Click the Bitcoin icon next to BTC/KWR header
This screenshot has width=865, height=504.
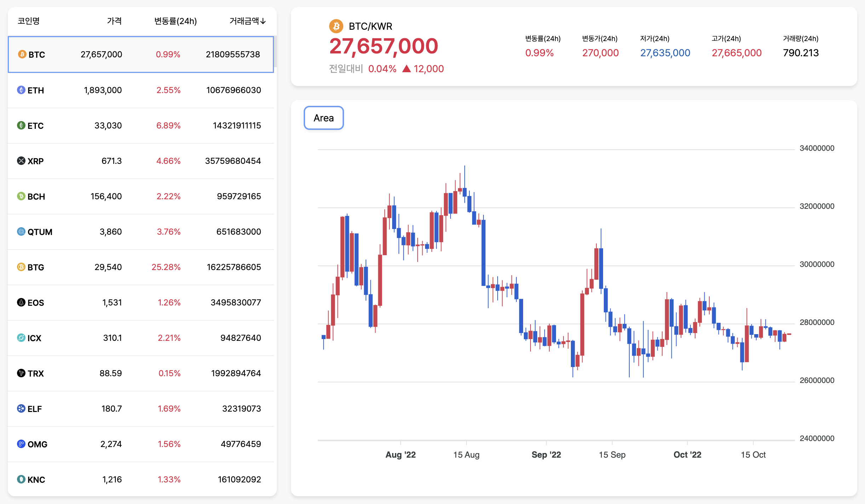point(336,26)
